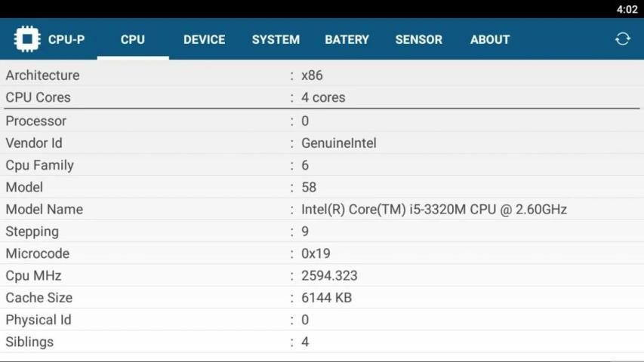
Task: Switch to the DEVICE tab
Action: (204, 39)
